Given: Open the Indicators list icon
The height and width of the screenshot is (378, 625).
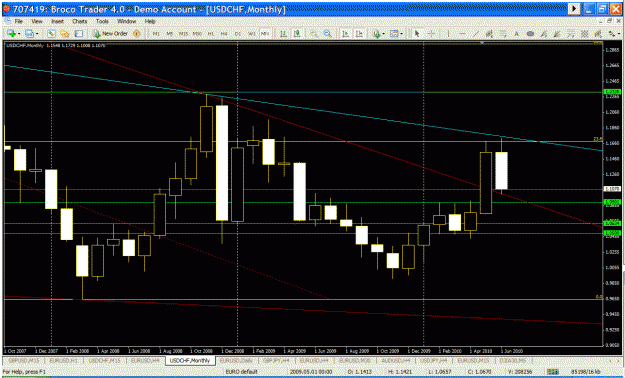Looking at the screenshot, I should [377, 34].
